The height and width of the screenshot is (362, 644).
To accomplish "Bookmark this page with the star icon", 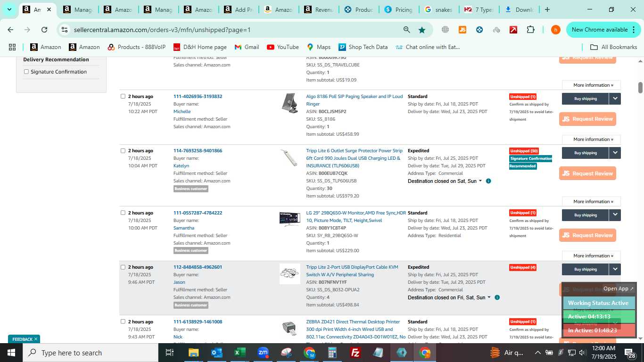I will tap(422, 30).
